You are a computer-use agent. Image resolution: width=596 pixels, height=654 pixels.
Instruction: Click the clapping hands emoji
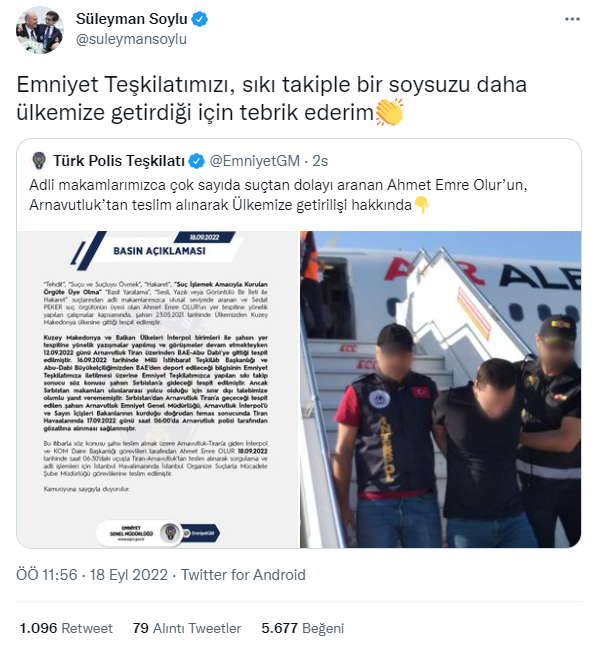389,112
